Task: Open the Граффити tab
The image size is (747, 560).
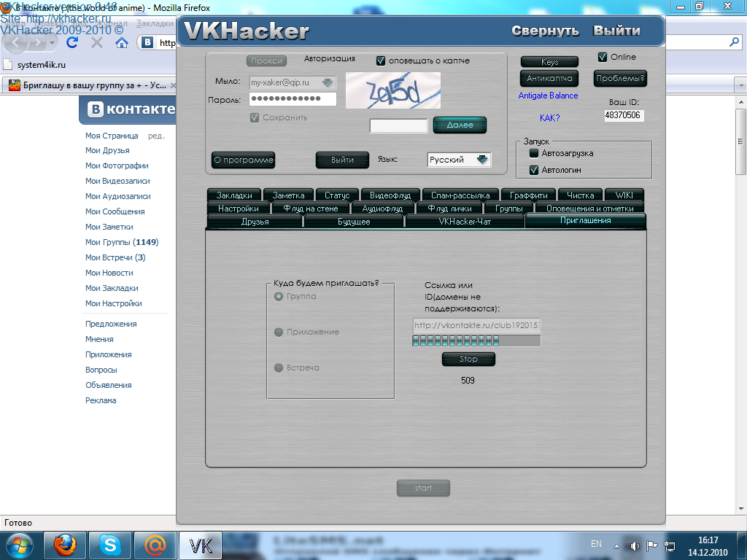Action: [x=529, y=195]
